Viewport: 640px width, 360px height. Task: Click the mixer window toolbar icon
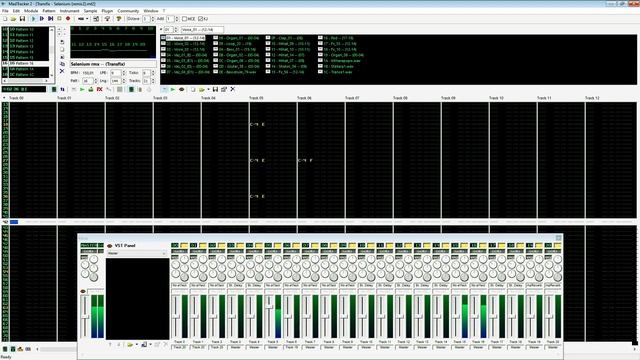pyautogui.click(x=96, y=19)
